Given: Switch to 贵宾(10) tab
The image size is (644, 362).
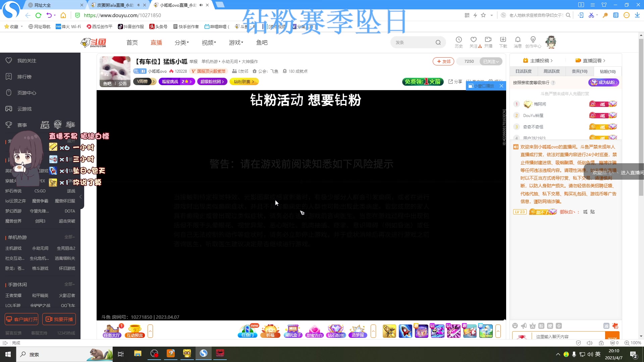Looking at the screenshot, I should click(580, 71).
